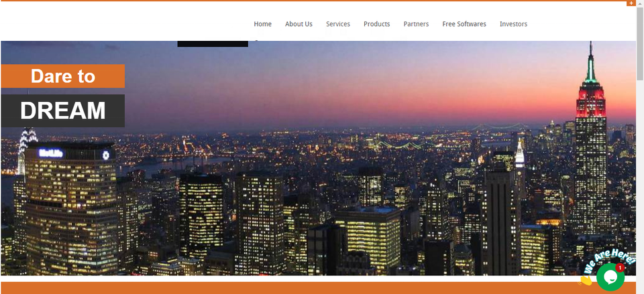Image resolution: width=644 pixels, height=294 pixels.
Task: Click the orange plus icon at top corner
Action: coord(631,3)
